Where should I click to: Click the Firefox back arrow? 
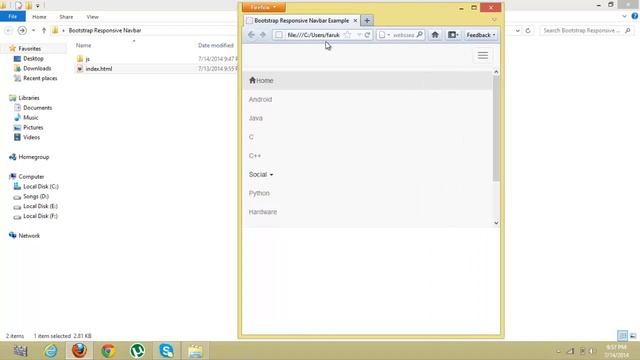click(251, 35)
